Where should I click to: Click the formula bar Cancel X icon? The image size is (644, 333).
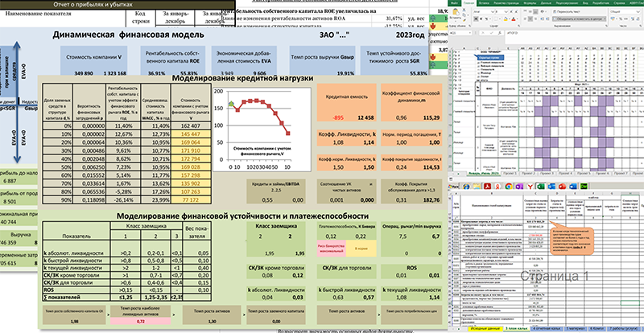(x=483, y=33)
